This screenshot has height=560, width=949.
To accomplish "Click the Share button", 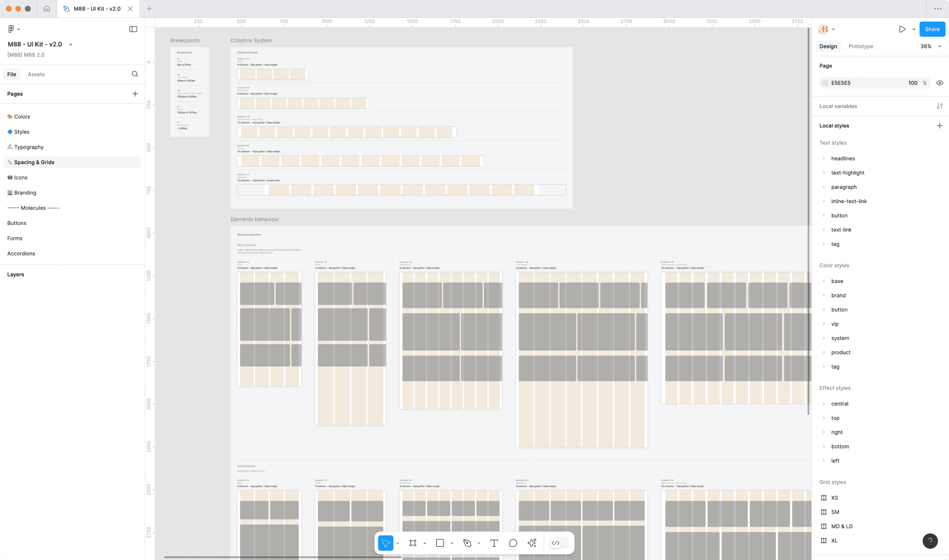I will point(932,29).
